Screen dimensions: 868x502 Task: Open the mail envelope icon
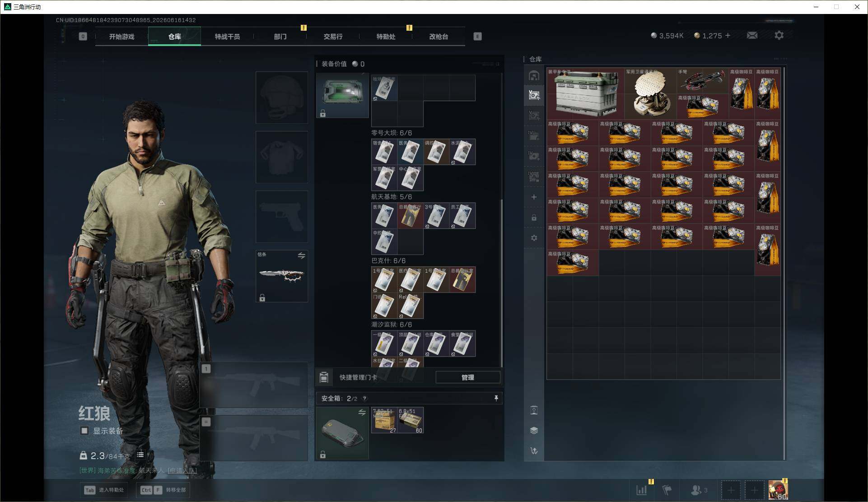[752, 35]
